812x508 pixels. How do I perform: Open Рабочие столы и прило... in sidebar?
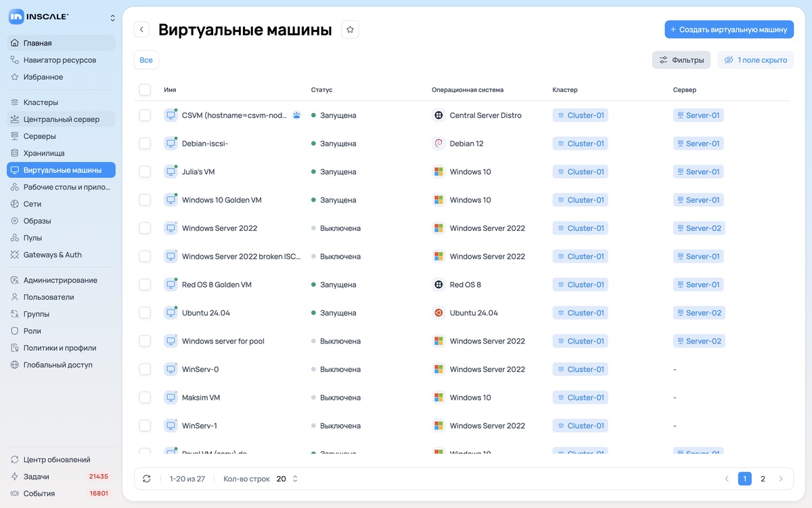point(62,187)
